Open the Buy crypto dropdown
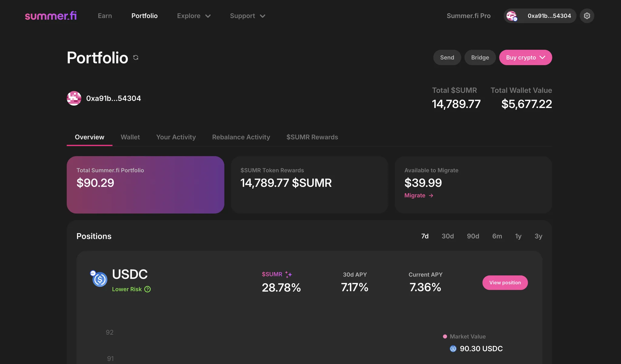Screen dimensions: 621x364 click(525, 58)
